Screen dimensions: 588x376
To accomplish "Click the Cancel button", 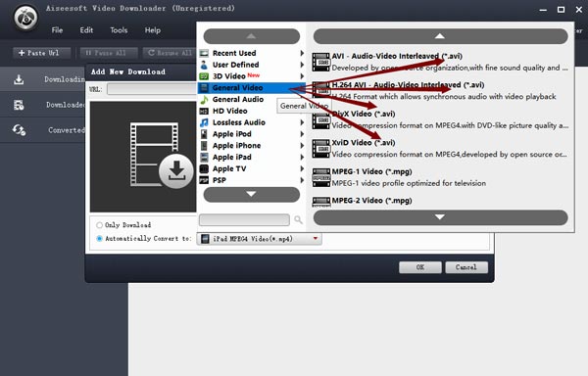I will point(466,267).
